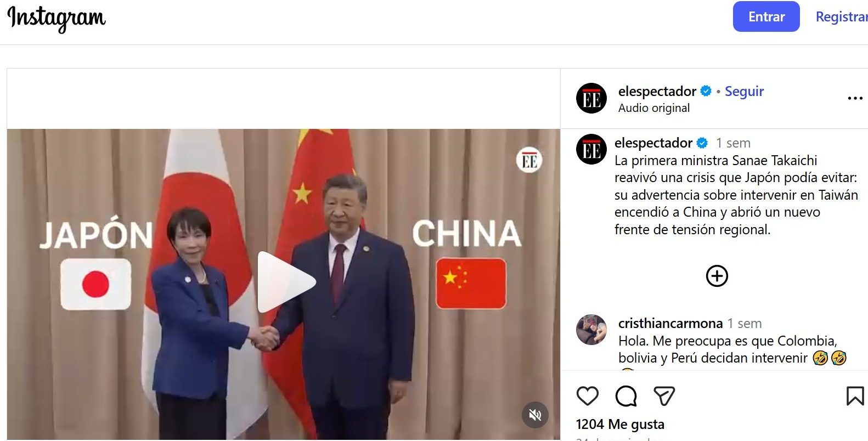868x441 pixels.
Task: Unmute the video audio
Action: pos(535,415)
